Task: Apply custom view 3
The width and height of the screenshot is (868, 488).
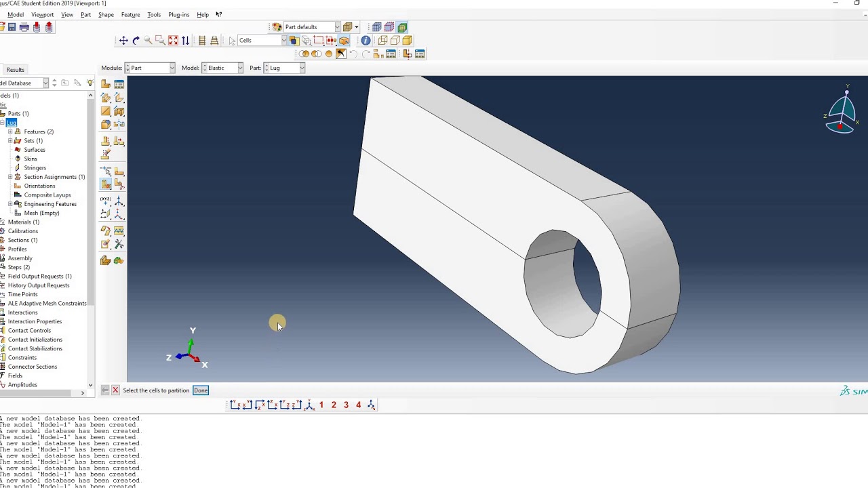Action: point(346,405)
